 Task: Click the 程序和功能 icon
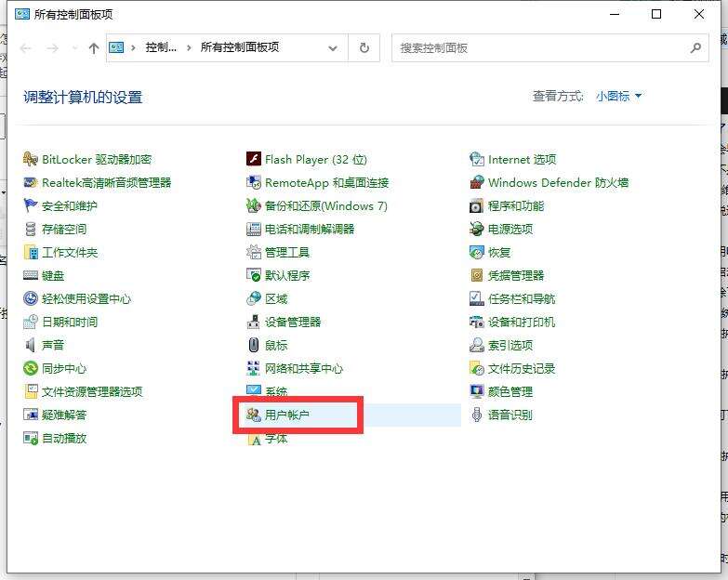477,205
